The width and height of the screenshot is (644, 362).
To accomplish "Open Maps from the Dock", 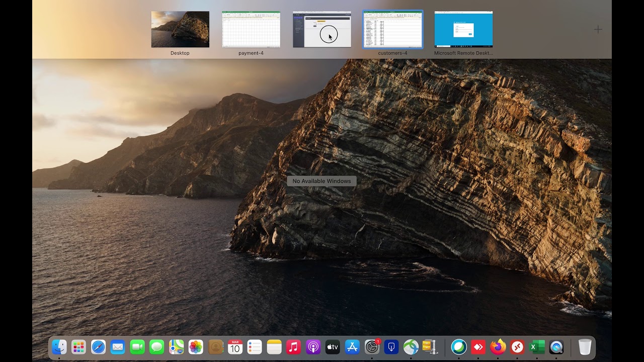I will [x=177, y=347].
